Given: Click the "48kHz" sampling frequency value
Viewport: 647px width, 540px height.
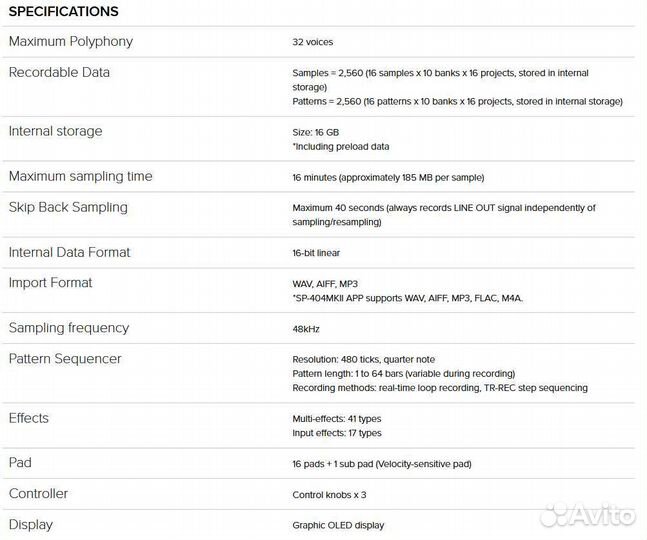Looking at the screenshot, I should point(306,328).
